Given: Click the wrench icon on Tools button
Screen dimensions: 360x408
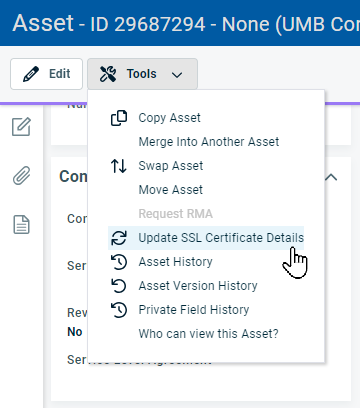Looking at the screenshot, I should pyautogui.click(x=108, y=74).
